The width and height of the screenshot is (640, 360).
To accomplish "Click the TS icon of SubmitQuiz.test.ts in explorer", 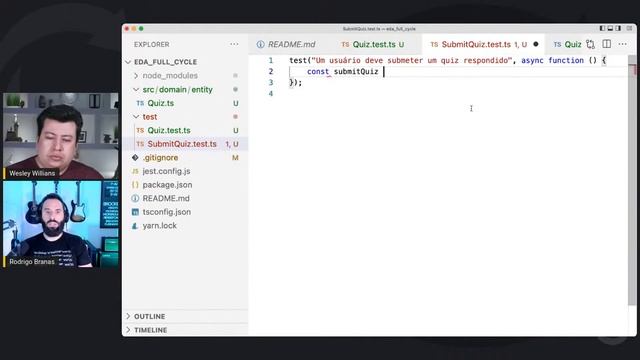I will (140, 144).
